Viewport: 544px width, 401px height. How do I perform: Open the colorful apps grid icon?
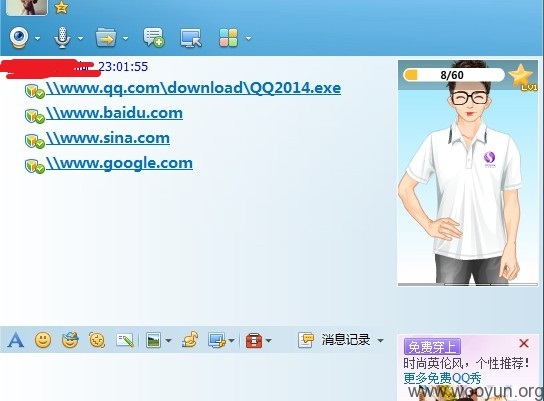click(229, 38)
